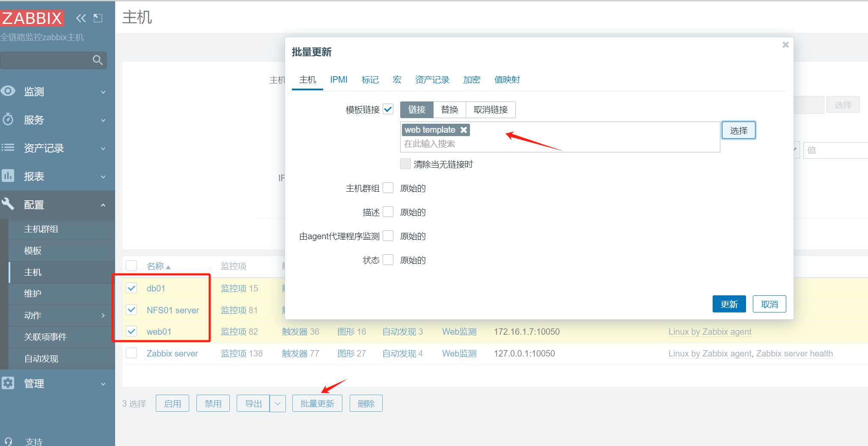
Task: Check 由agent代理程序监测 checkbox
Action: tap(388, 236)
